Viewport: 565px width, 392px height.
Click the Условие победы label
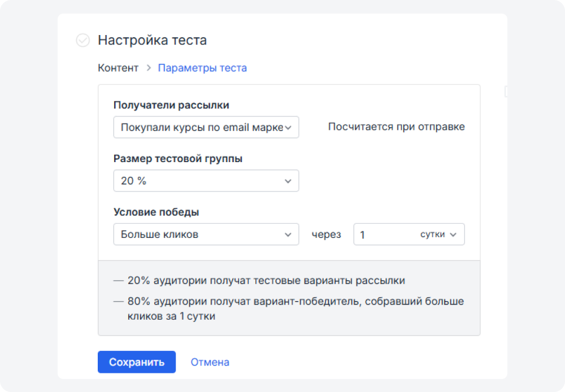pyautogui.click(x=156, y=212)
